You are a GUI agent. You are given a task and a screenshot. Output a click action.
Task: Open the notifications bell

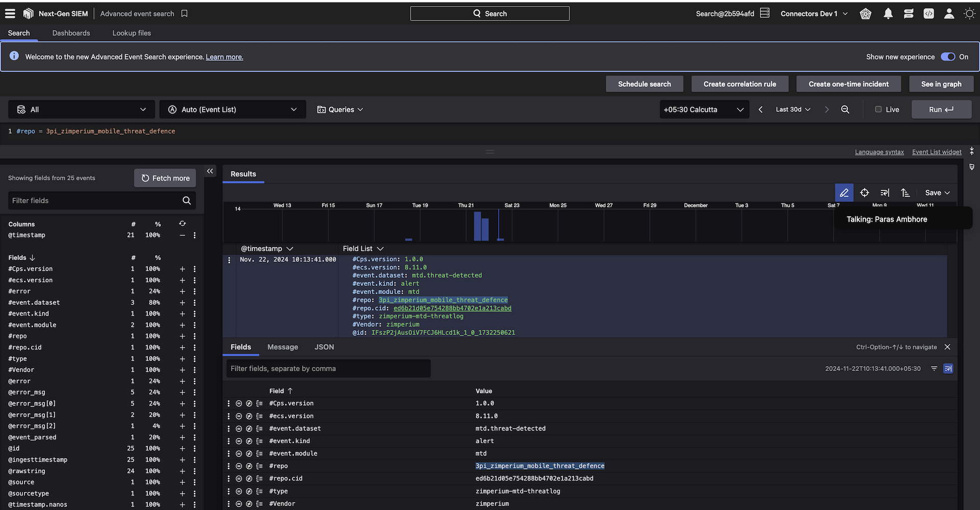(888, 14)
